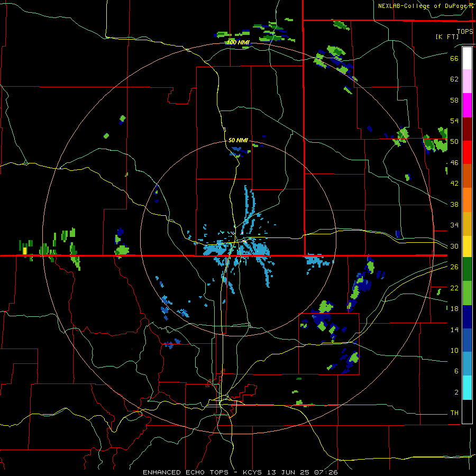The width and height of the screenshot is (476, 476).
Task: Click the '50' scale value on the legend
Action: coord(454,142)
